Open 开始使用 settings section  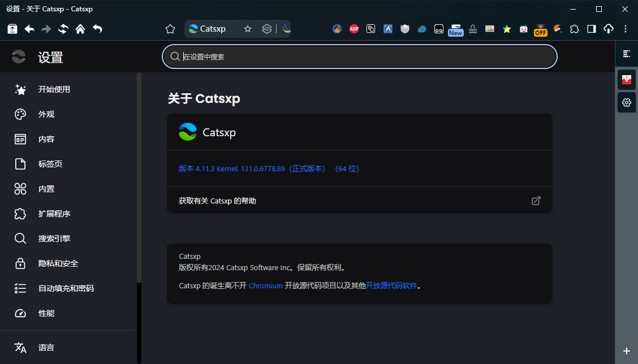54,89
